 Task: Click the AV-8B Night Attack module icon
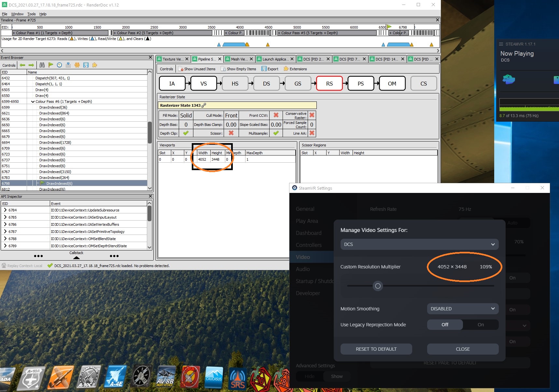pos(166,377)
